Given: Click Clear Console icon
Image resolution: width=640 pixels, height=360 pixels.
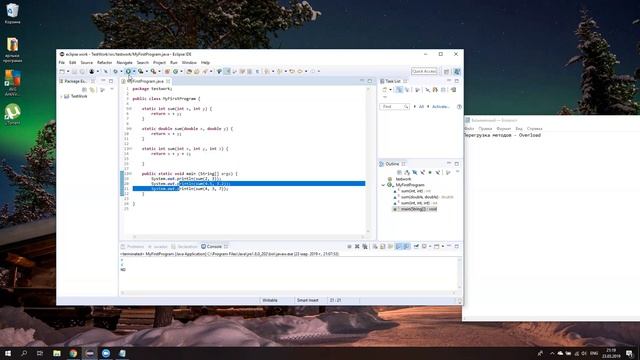Looking at the screenshot, I should [375, 247].
